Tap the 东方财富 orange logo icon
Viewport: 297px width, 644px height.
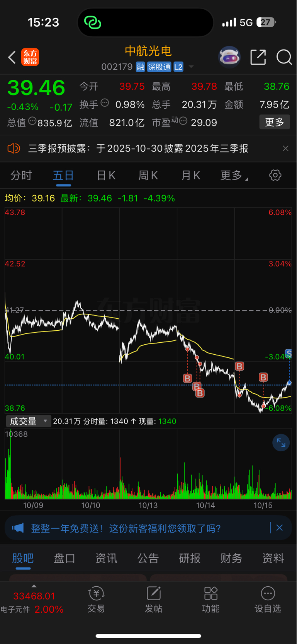(30, 57)
